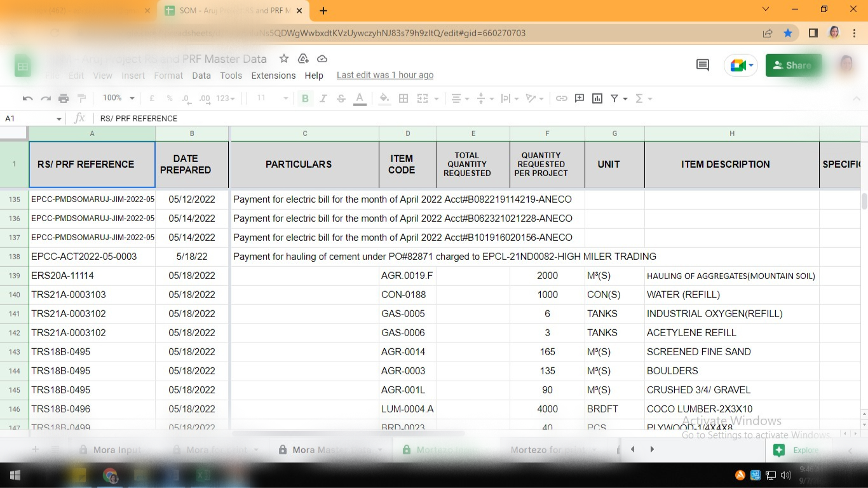
Task: Open the text rotation dropdown
Action: 535,98
